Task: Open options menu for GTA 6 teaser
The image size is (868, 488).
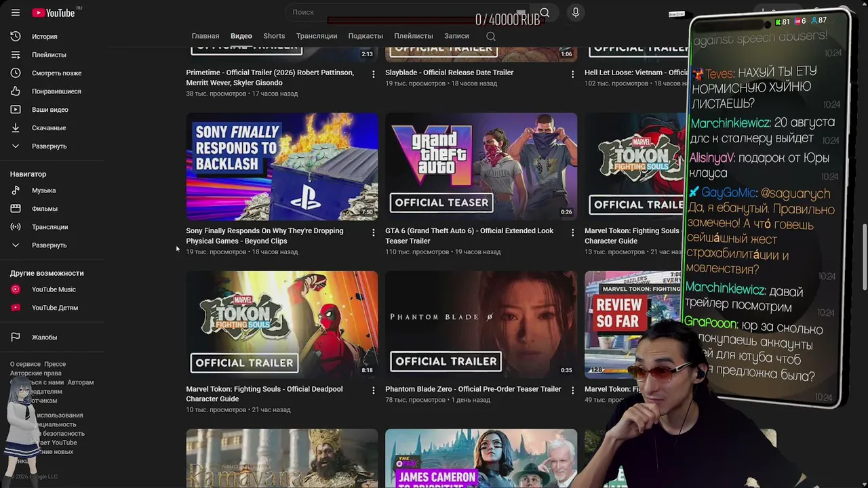Action: pos(572,232)
